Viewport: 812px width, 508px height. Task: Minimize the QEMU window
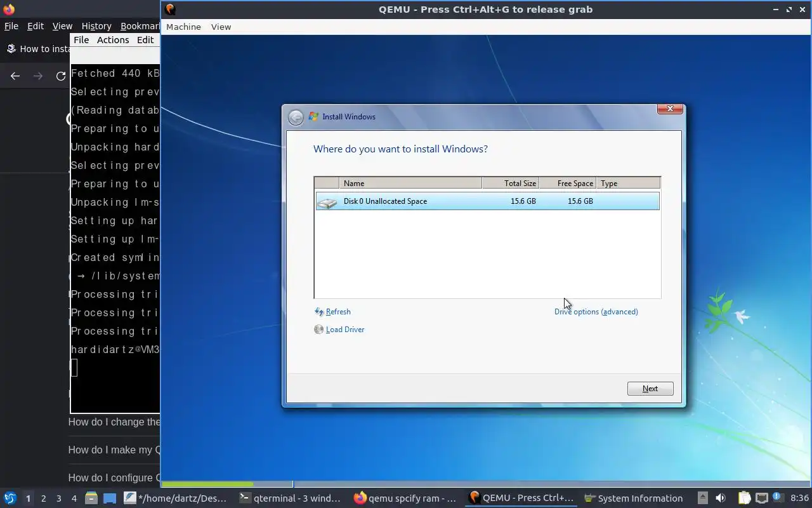(775, 10)
